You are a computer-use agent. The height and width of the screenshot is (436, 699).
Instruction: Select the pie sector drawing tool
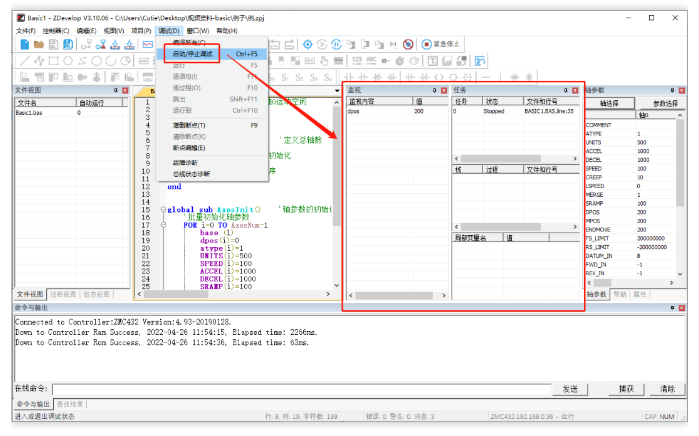click(126, 61)
